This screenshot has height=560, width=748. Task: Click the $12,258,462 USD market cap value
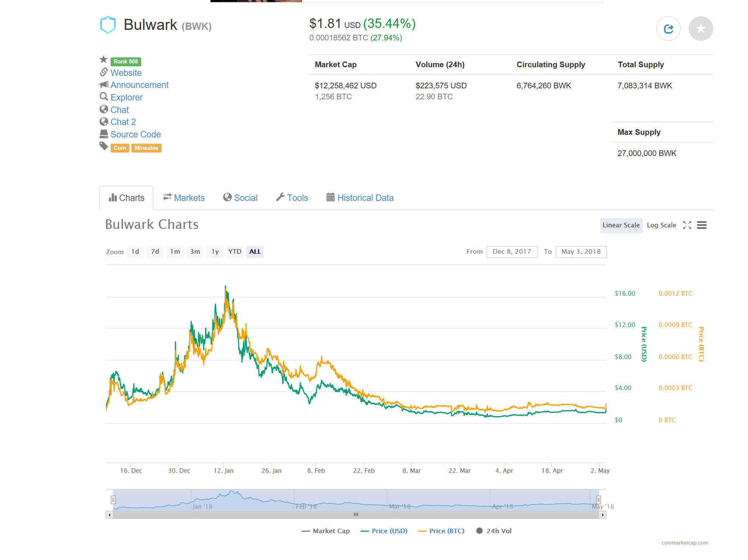coord(345,86)
